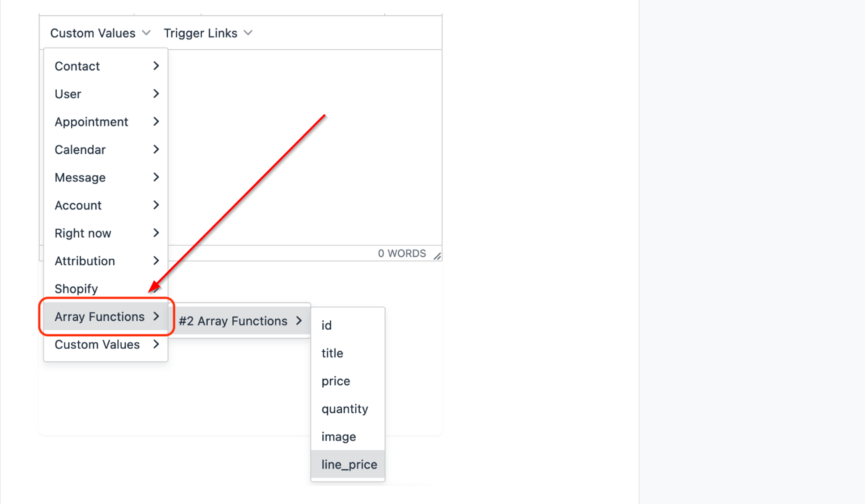This screenshot has width=865, height=504.
Task: Expand #2 Array Functions submenu
Action: (x=240, y=321)
